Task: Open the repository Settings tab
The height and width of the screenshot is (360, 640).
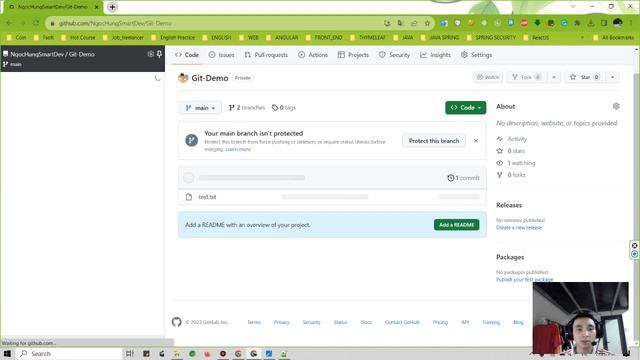Action: [x=476, y=55]
